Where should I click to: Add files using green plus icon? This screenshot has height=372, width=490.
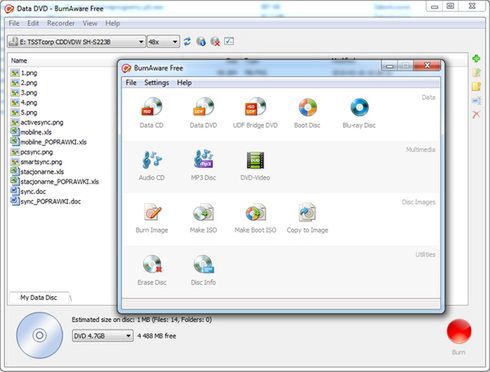tap(476, 59)
